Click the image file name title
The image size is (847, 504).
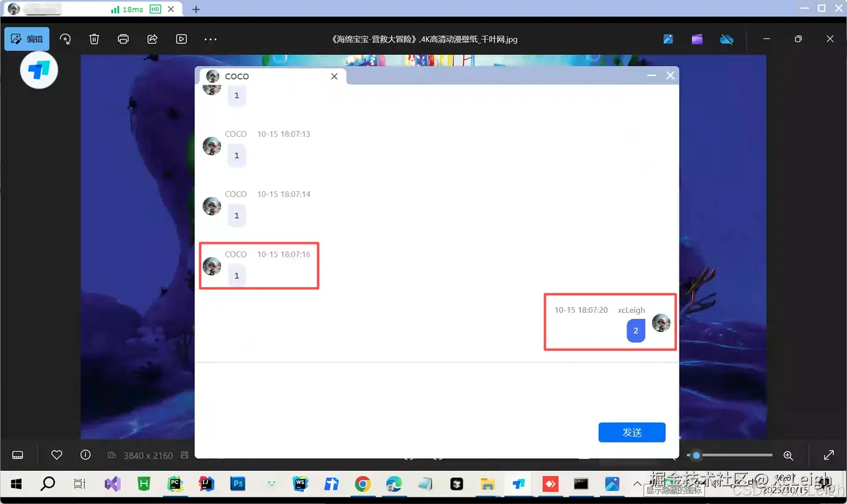point(423,39)
